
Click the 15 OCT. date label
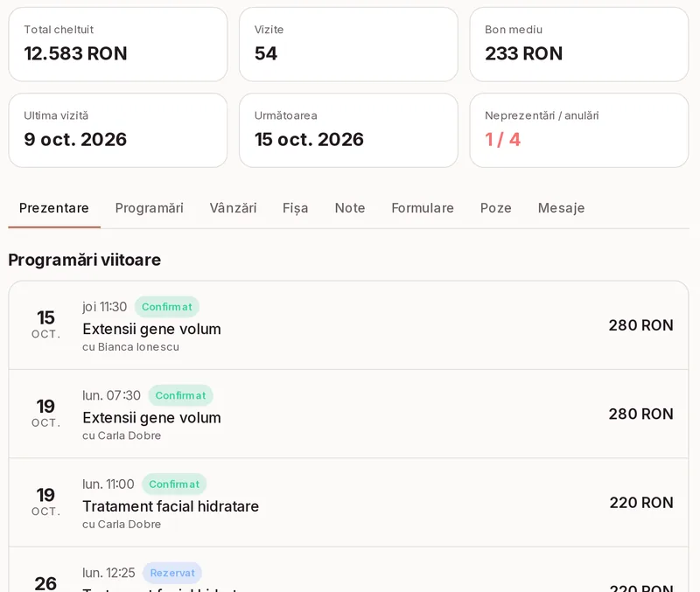tap(45, 324)
